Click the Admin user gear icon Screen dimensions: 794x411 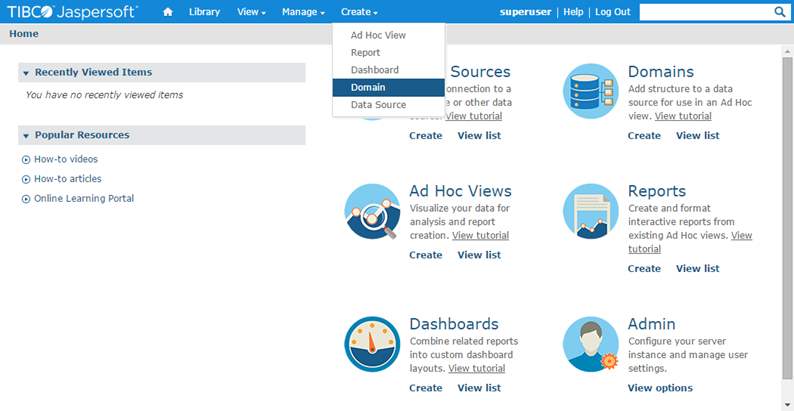coord(590,344)
